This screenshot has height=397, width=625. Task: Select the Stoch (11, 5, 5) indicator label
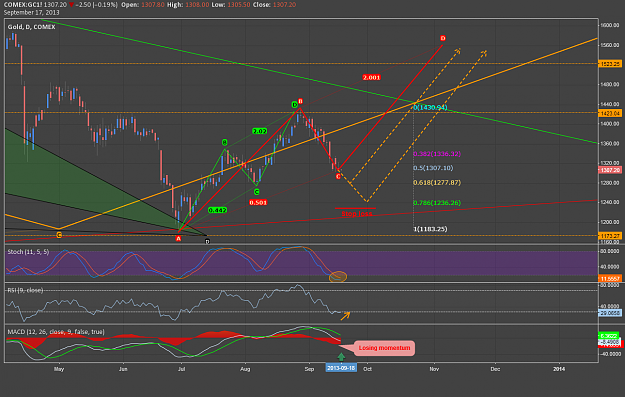(28, 252)
